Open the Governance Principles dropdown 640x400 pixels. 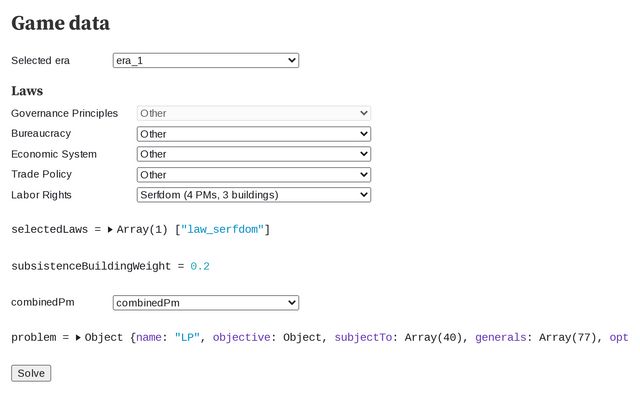253,114
